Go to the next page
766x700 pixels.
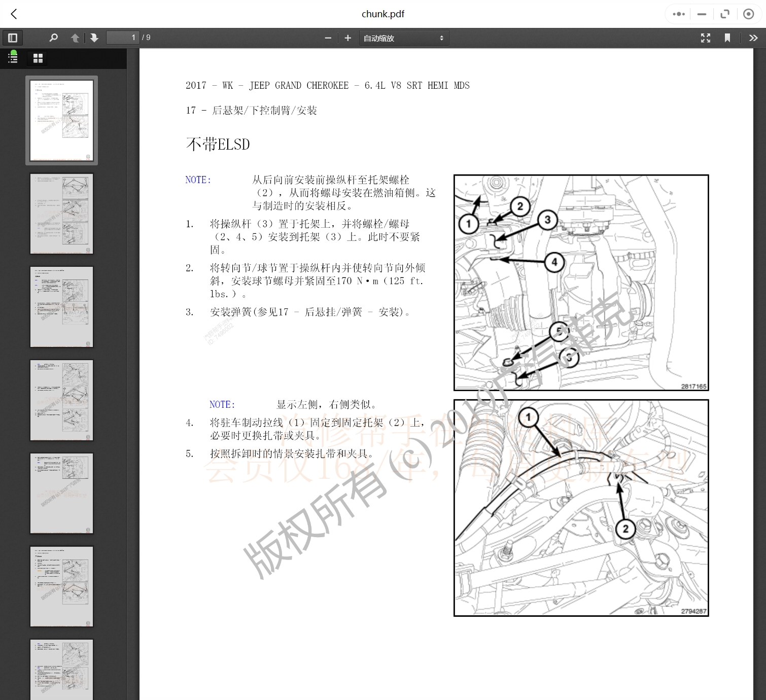pyautogui.click(x=94, y=38)
